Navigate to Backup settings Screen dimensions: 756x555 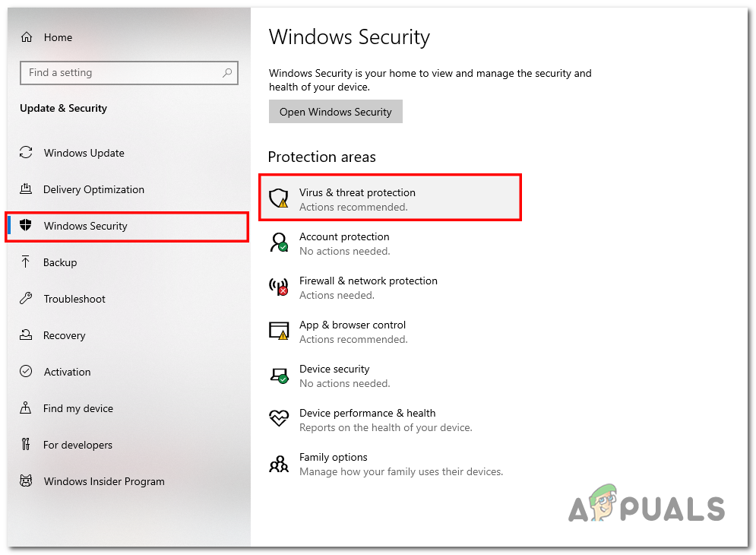[x=57, y=262]
